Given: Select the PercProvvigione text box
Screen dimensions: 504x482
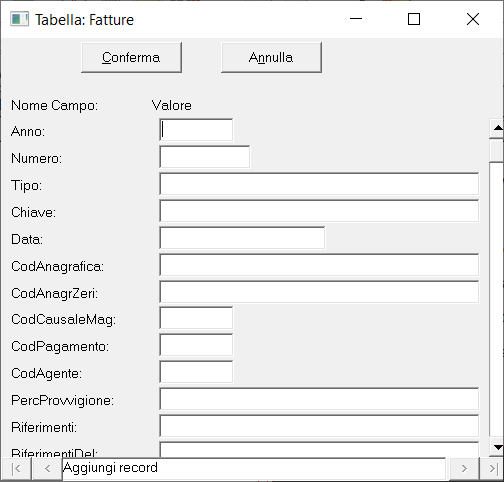Looking at the screenshot, I should point(319,399).
